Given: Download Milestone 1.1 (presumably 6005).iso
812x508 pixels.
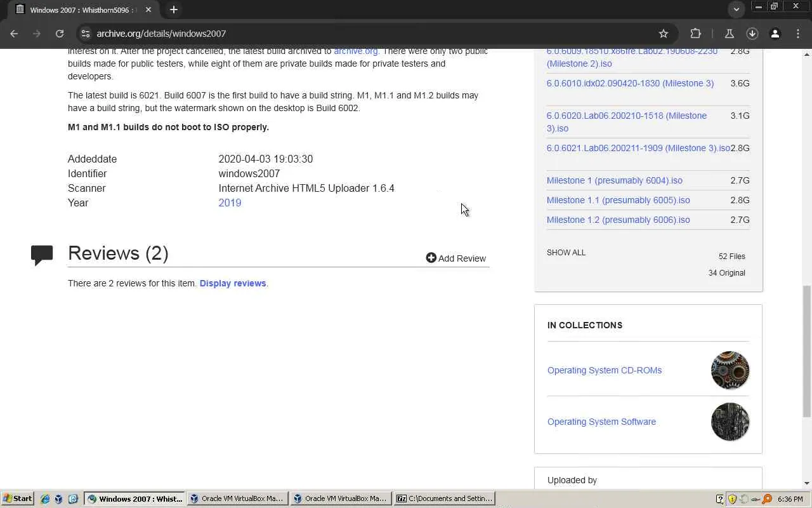Looking at the screenshot, I should click(619, 200).
